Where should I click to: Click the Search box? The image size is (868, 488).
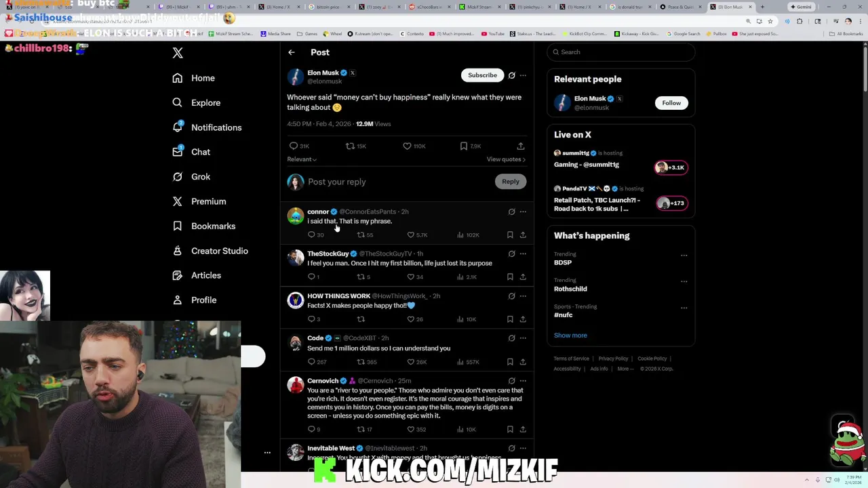[621, 52]
